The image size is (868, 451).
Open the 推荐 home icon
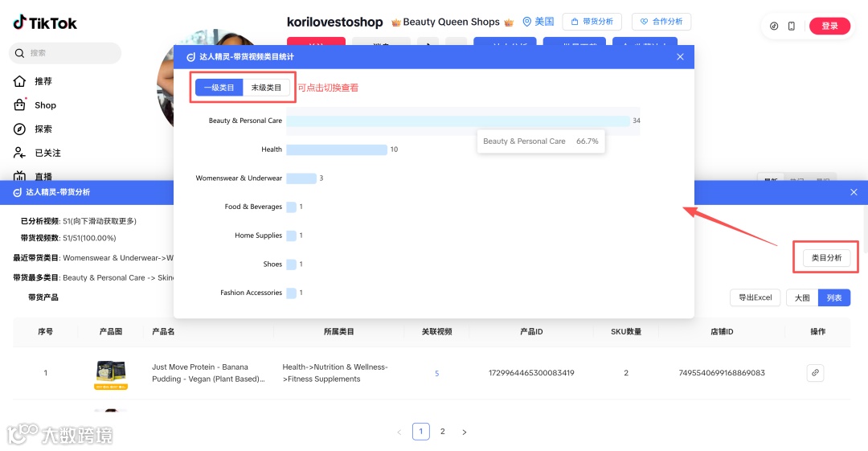(x=19, y=81)
